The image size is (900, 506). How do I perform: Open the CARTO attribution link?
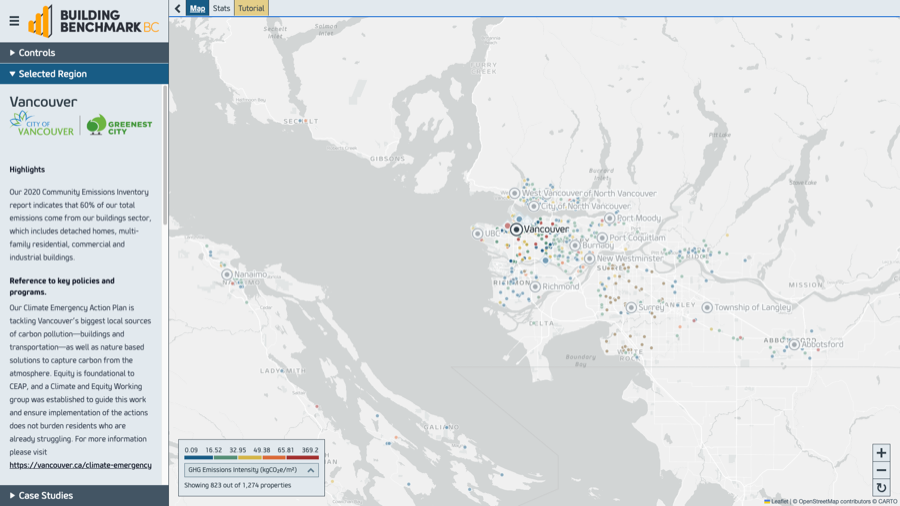(887, 501)
